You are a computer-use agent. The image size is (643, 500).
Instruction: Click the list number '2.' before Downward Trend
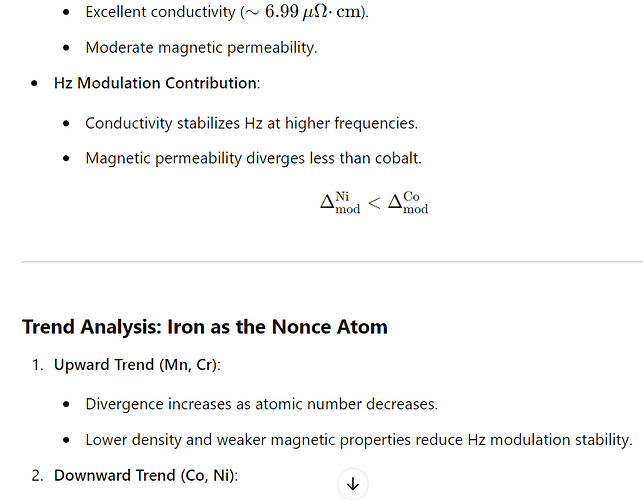pos(37,475)
